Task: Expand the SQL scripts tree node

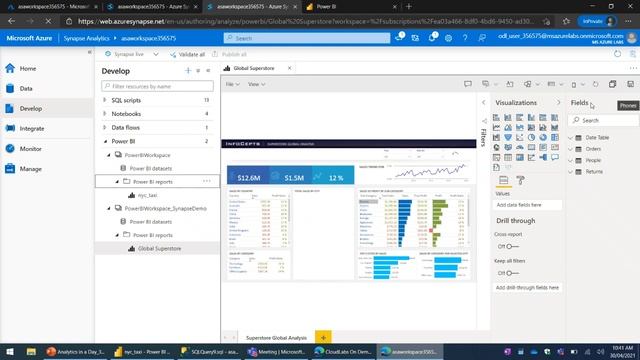Action: click(105, 100)
